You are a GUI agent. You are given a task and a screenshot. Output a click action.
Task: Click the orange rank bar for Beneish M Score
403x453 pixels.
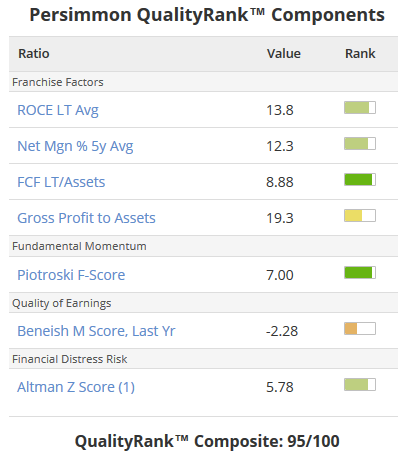tap(360, 329)
